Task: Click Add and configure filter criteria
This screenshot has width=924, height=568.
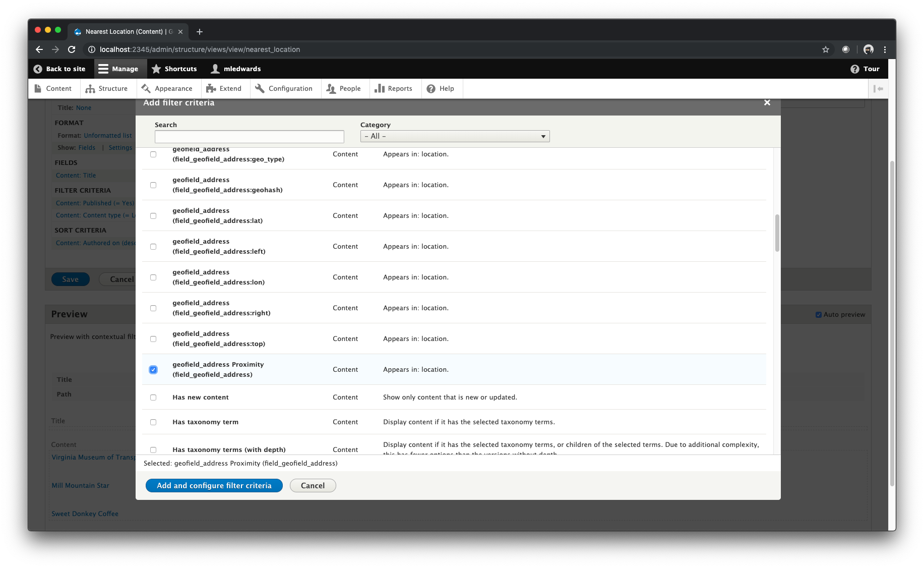Action: pyautogui.click(x=214, y=486)
